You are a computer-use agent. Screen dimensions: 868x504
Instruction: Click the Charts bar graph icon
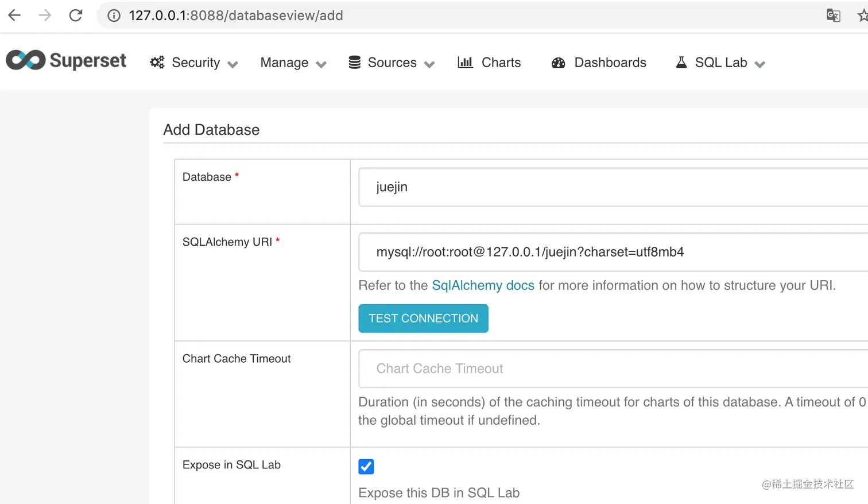pyautogui.click(x=465, y=62)
